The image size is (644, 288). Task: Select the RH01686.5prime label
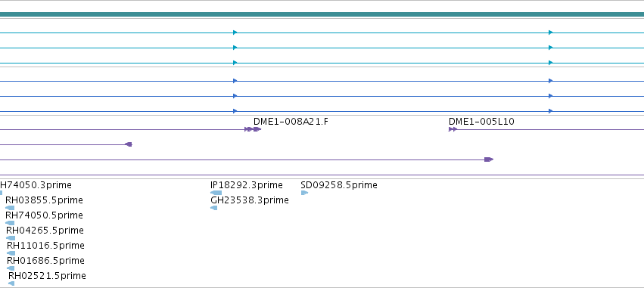[x=45, y=261]
